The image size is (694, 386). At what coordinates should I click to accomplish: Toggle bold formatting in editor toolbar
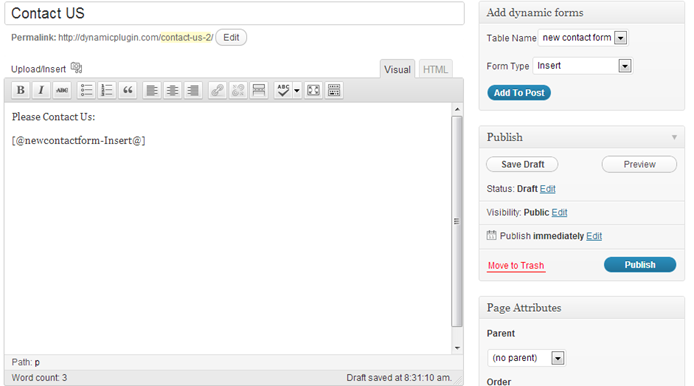(20, 90)
